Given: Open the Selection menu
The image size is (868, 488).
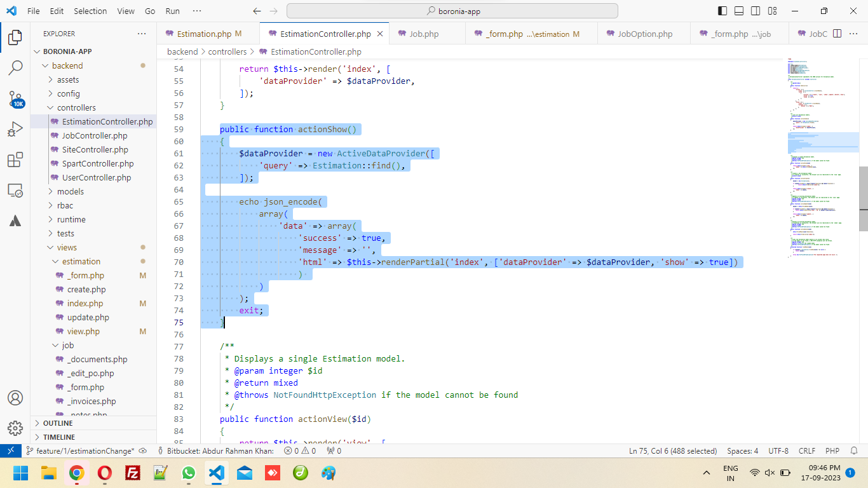Looking at the screenshot, I should [90, 11].
